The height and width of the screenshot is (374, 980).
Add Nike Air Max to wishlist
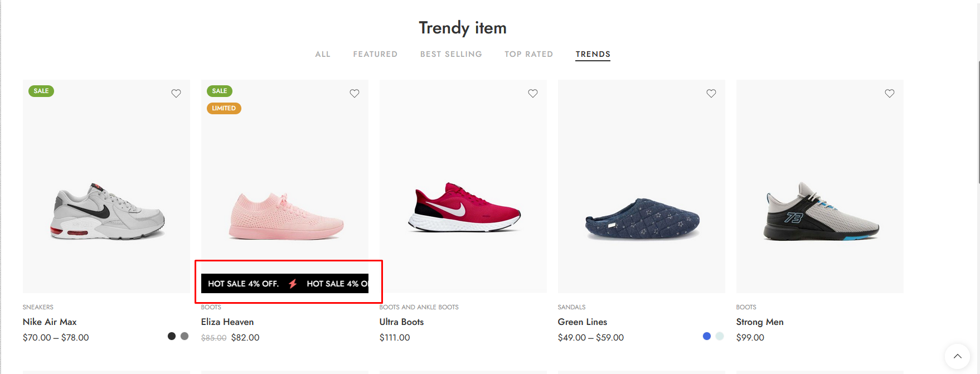tap(176, 94)
